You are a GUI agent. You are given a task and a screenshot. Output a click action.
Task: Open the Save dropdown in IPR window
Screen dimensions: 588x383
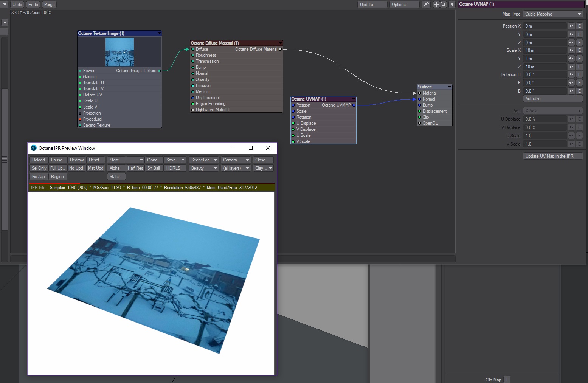(x=175, y=160)
